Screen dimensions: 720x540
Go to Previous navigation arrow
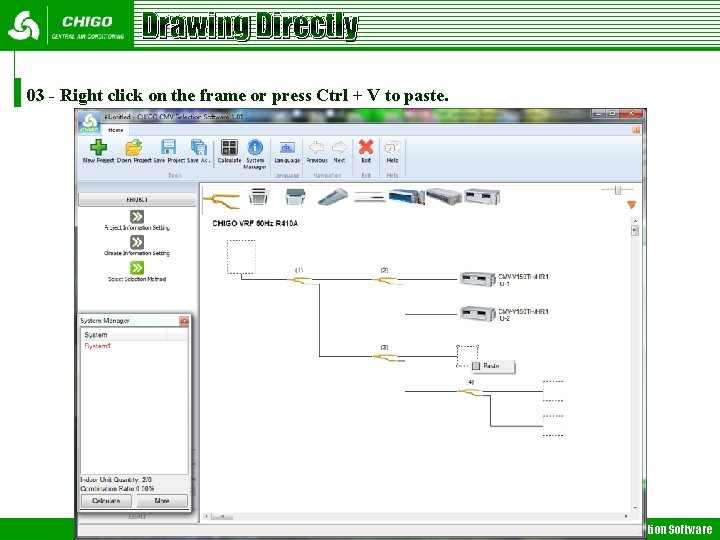click(316, 147)
